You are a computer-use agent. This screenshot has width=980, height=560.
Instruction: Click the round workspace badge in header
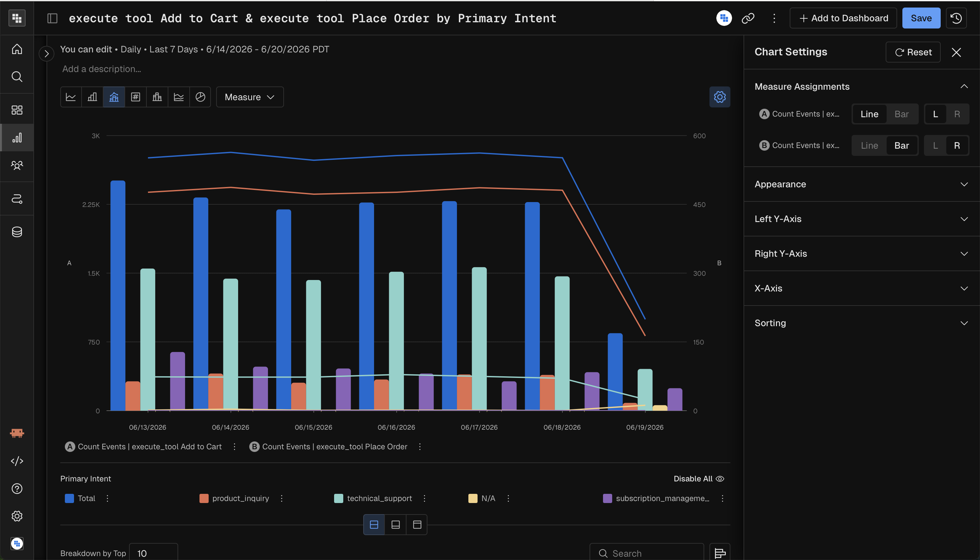point(724,18)
